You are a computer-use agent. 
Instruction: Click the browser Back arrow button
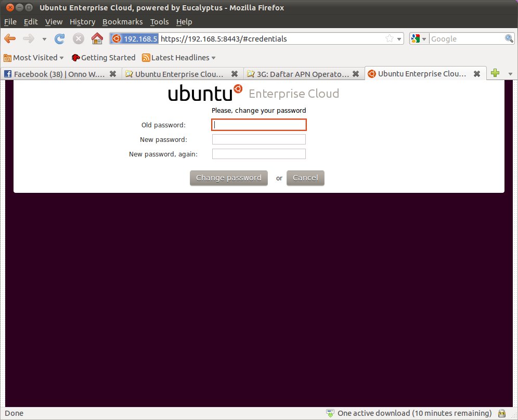pos(10,38)
